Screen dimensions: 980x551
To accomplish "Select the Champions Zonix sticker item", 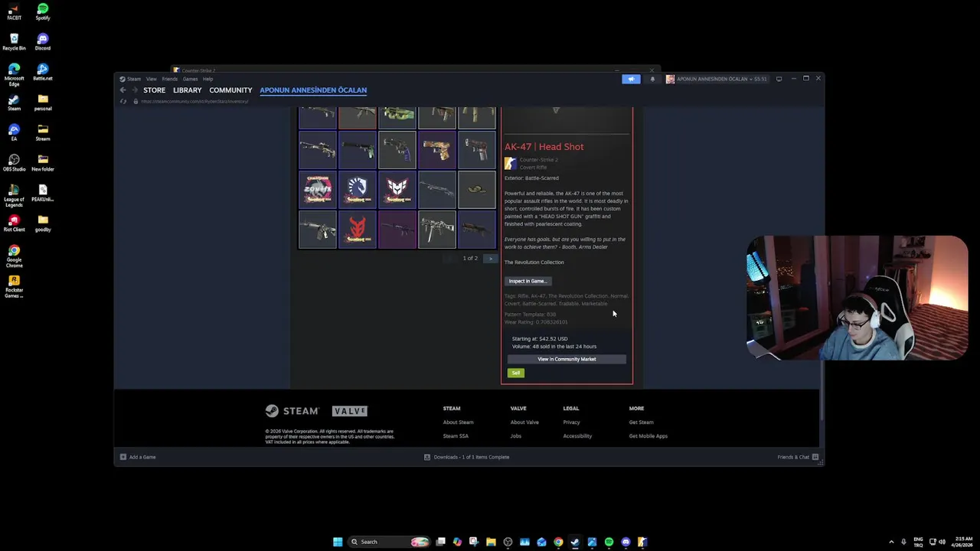I will tap(318, 189).
